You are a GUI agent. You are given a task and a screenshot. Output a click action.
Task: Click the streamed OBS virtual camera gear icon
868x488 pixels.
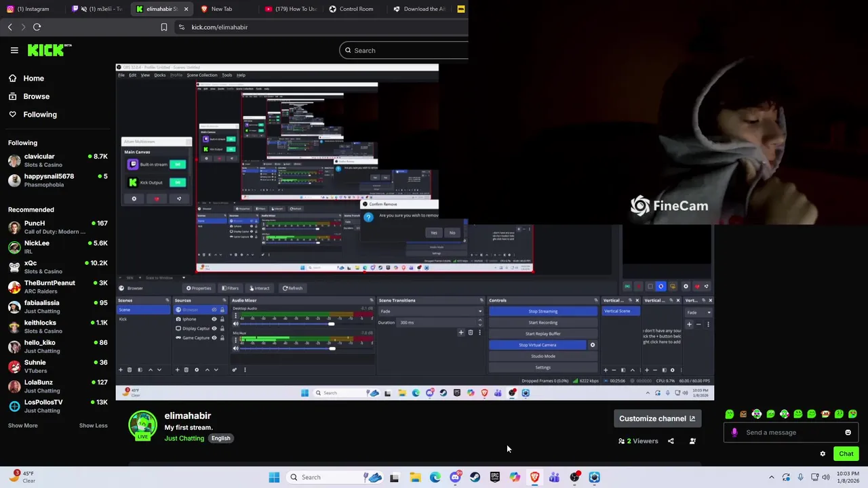(592, 345)
